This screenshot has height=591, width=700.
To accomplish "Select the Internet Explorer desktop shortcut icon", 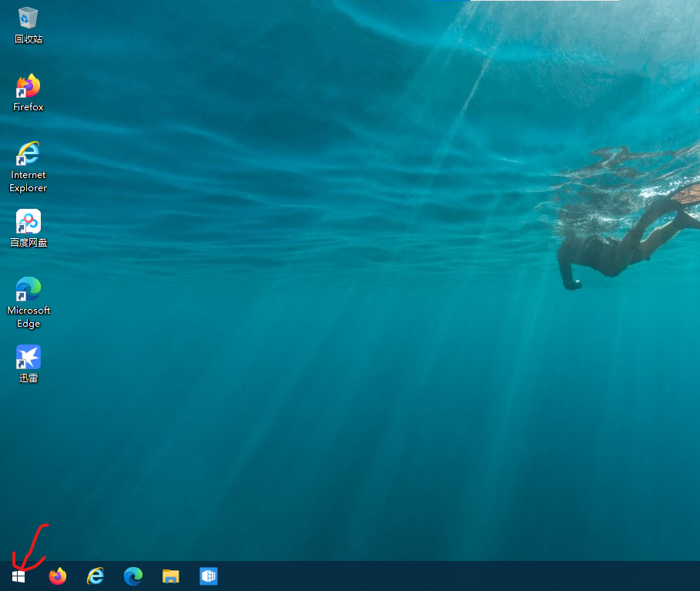I will pos(28,153).
